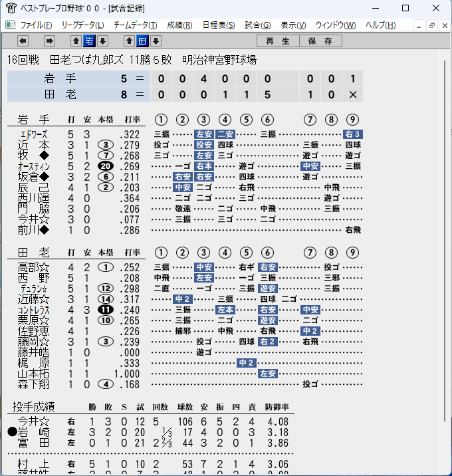Click the down arrow after 田 icon
Image resolution: width=452 pixels, height=476 pixels.
tap(156, 41)
